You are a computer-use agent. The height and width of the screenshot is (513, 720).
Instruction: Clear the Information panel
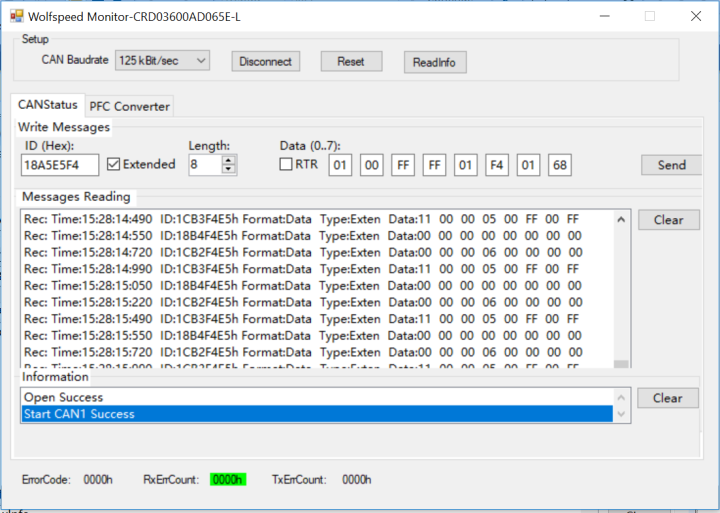[668, 398]
